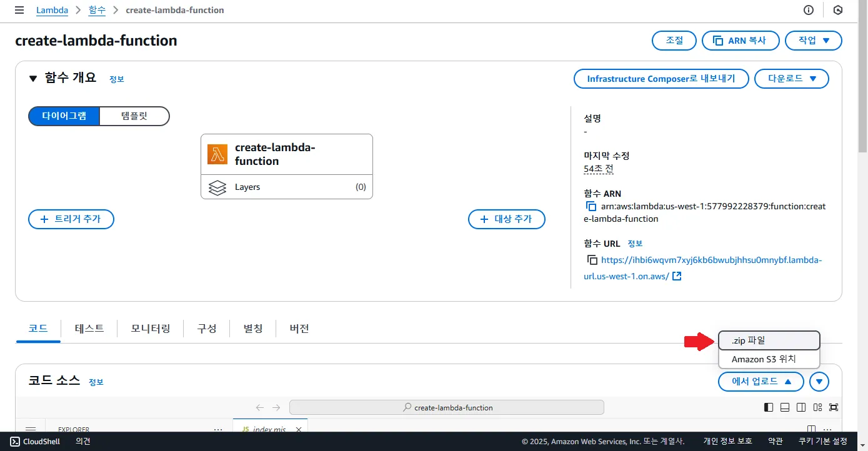Click the 트리거 추가 button

pyautogui.click(x=71, y=219)
